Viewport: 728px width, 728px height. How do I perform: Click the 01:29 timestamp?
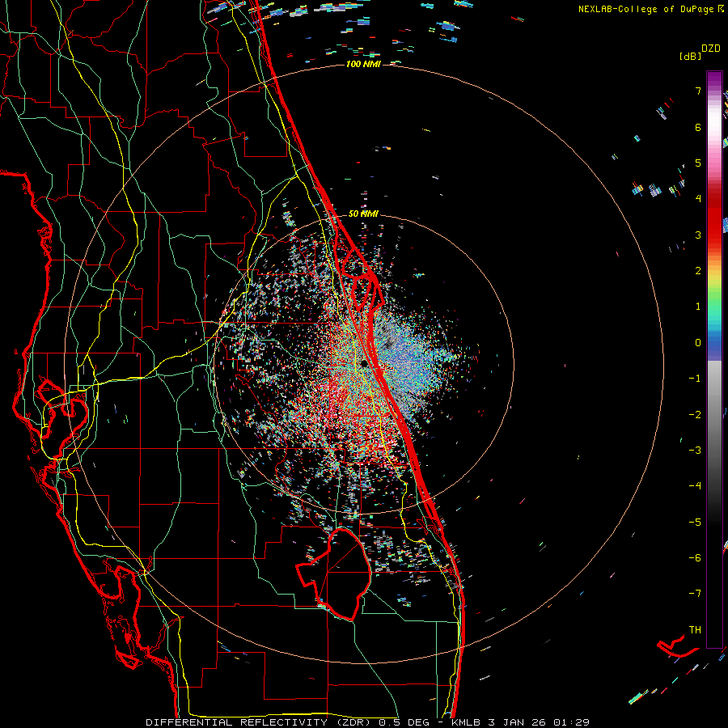click(x=572, y=722)
